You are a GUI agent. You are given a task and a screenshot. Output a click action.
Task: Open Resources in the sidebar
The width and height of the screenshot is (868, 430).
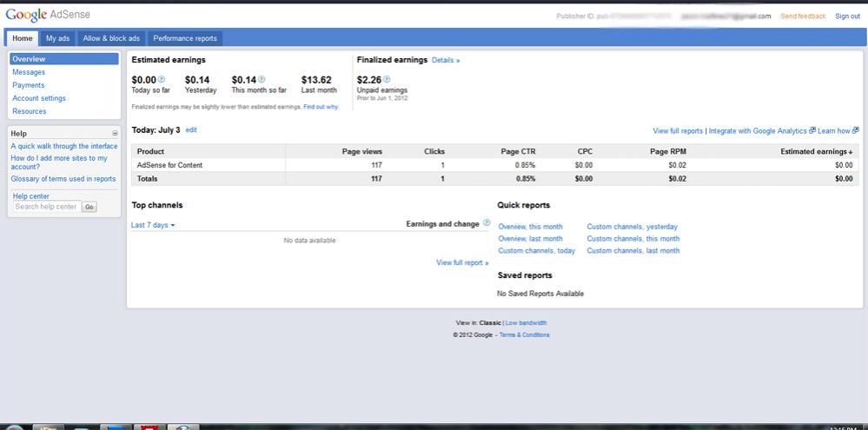coord(30,111)
